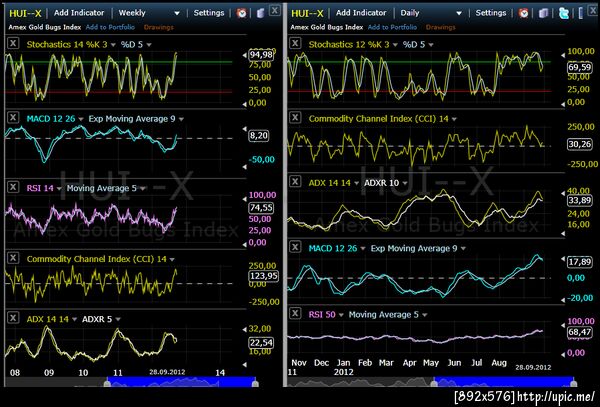Expand weekly MACD 12 26 dropdown arrow
This screenshot has width=600, height=407.
(81, 119)
